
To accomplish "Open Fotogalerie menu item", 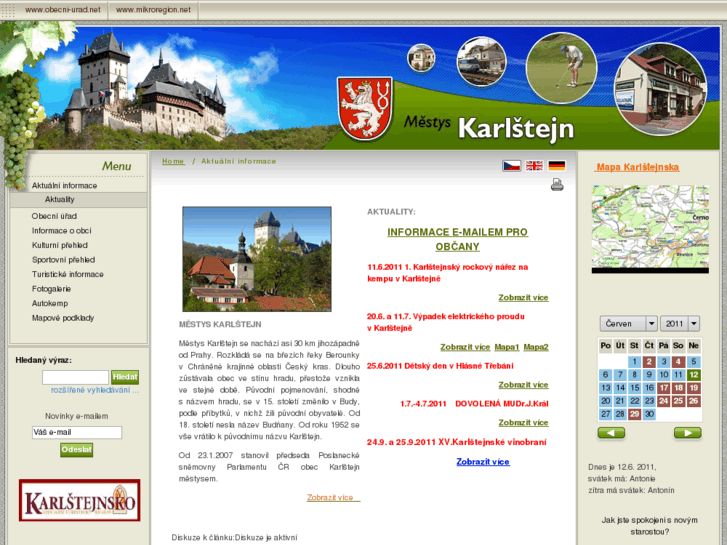I will pos(51,289).
